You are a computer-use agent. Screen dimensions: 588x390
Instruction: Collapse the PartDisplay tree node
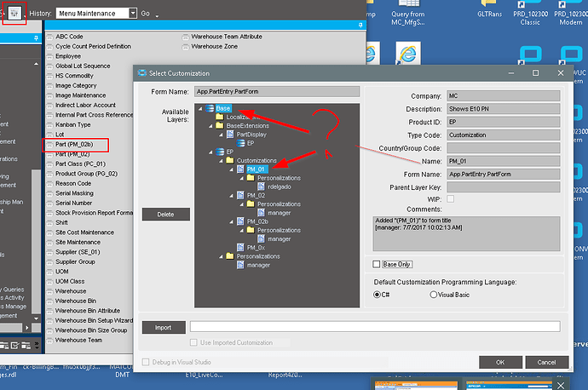tap(221, 135)
